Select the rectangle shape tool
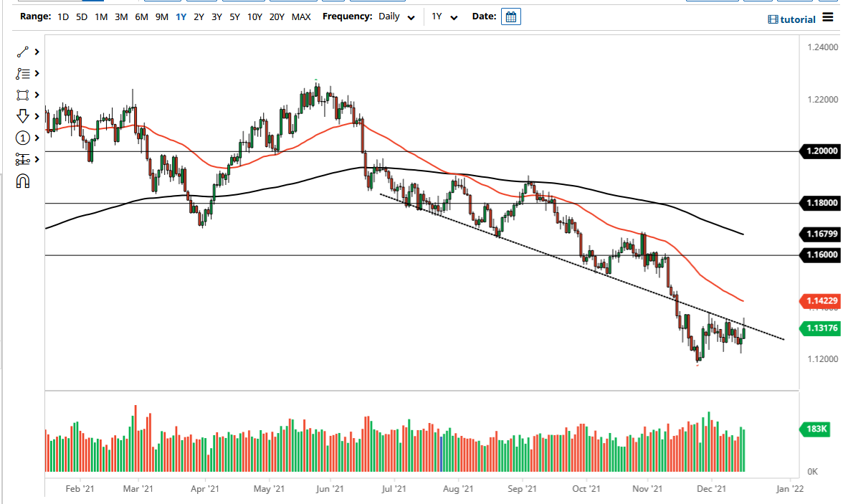Image resolution: width=848 pixels, height=504 pixels. click(22, 95)
